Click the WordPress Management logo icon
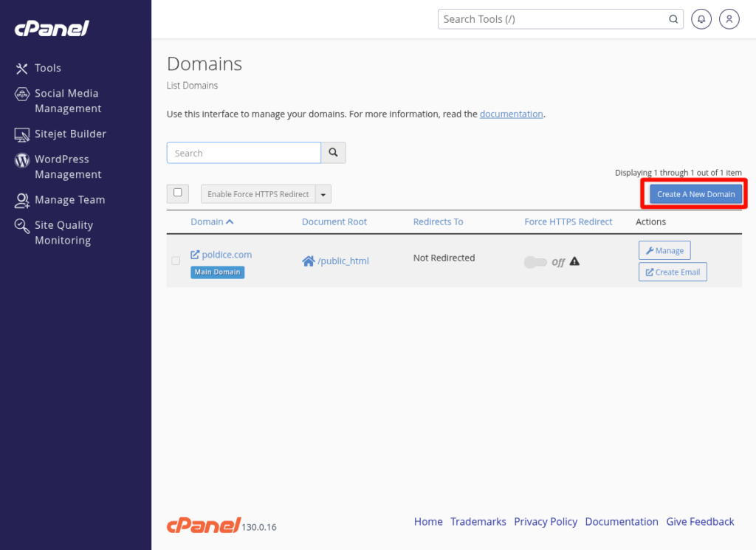 (x=22, y=160)
